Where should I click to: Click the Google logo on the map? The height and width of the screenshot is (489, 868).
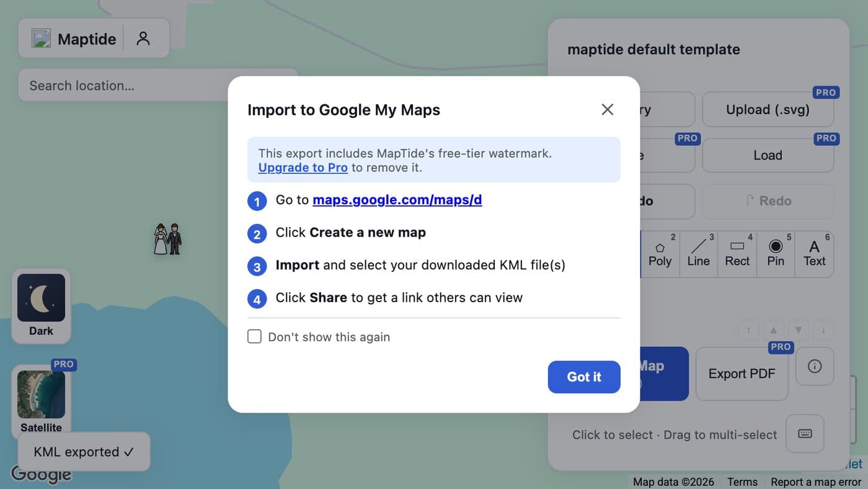(x=41, y=475)
